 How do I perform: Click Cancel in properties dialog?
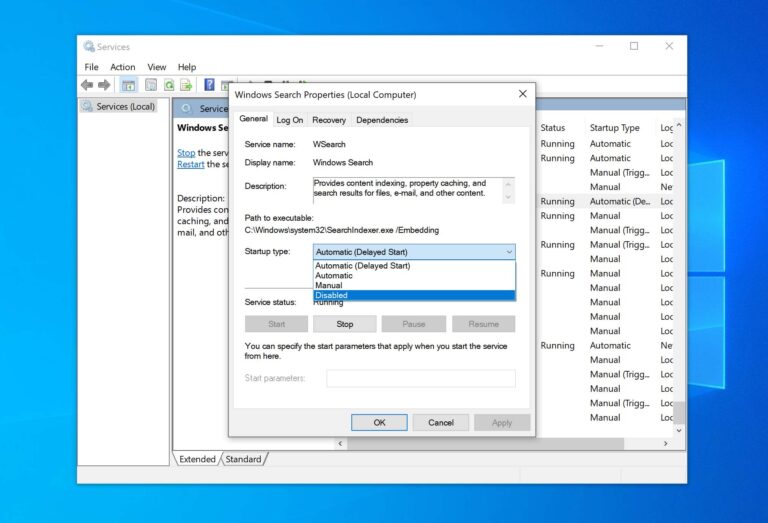[441, 423]
